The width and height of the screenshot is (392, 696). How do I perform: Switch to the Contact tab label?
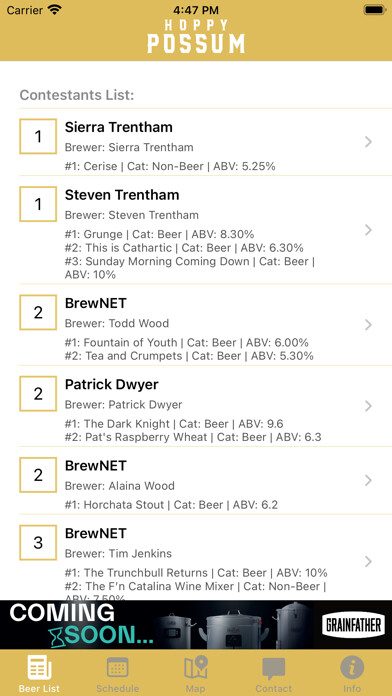pos(273,688)
